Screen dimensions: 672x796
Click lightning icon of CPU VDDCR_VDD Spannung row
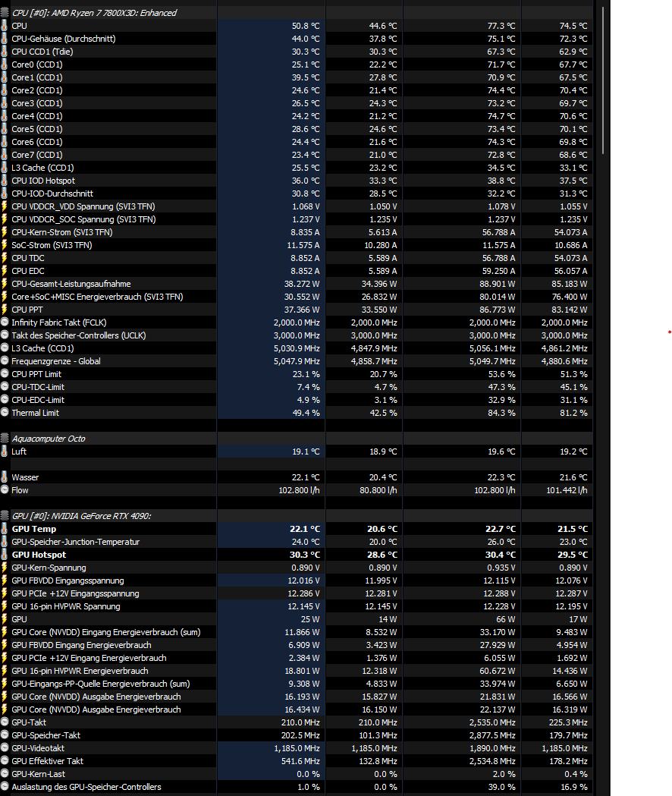tap(5, 206)
